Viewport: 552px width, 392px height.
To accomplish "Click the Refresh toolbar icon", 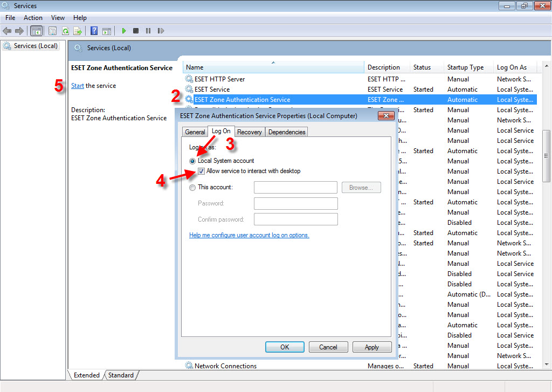I will (65, 31).
